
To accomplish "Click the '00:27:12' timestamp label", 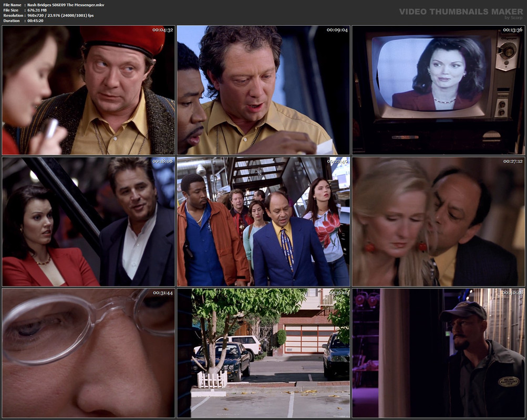I will (513, 161).
